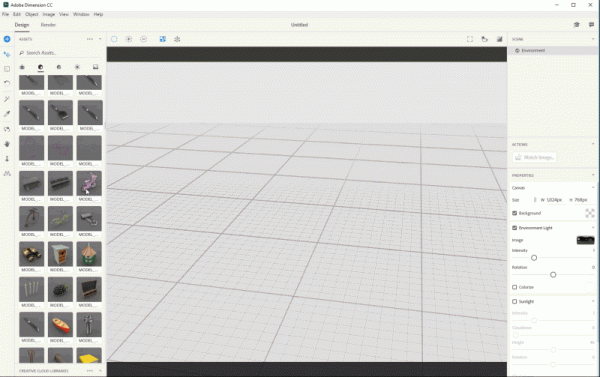Click the Match Image button
The image size is (600, 377).
tap(535, 157)
